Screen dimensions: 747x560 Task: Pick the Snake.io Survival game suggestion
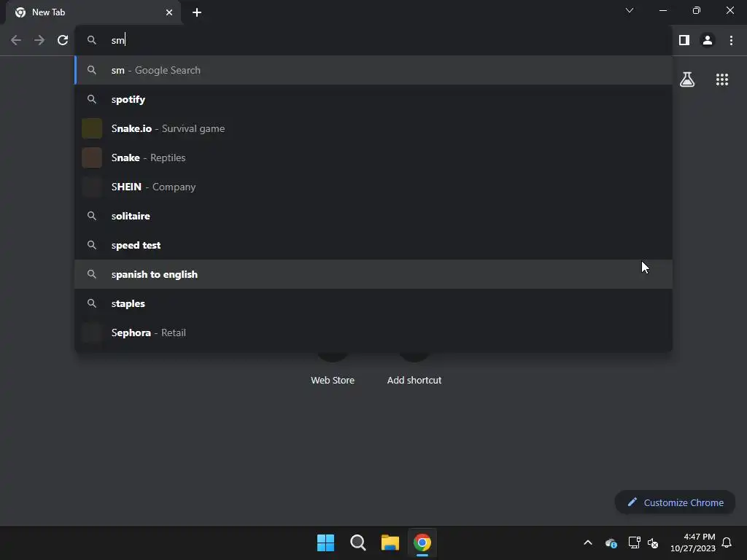(x=373, y=128)
